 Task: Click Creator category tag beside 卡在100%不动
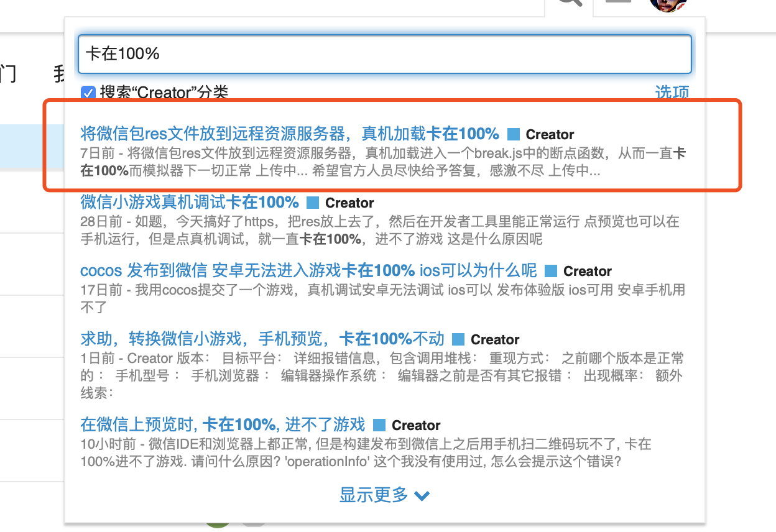486,339
